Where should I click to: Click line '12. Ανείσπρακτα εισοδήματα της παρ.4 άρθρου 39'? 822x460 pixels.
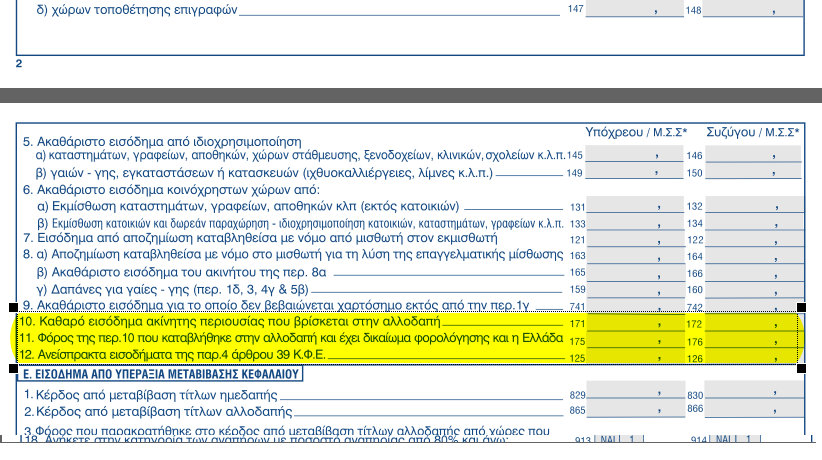click(172, 355)
